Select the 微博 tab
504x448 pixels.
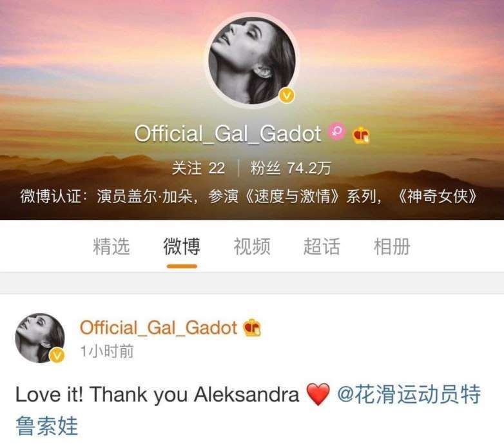point(182,246)
